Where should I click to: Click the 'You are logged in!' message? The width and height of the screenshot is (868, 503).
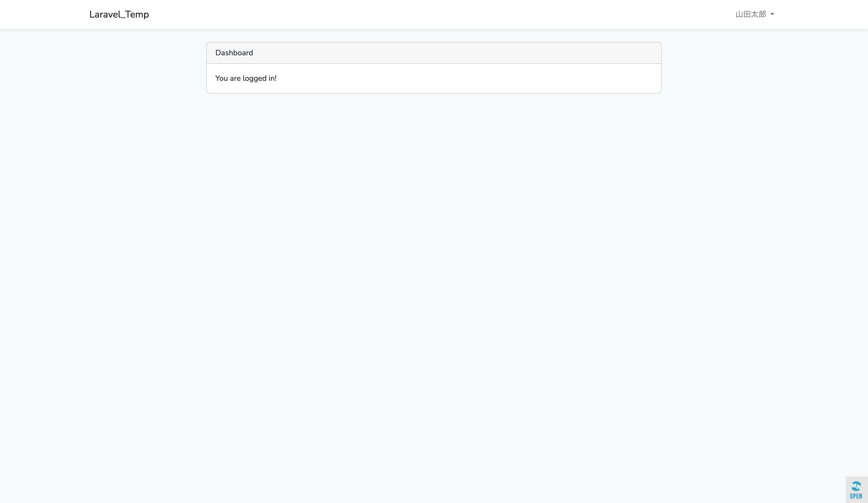246,78
